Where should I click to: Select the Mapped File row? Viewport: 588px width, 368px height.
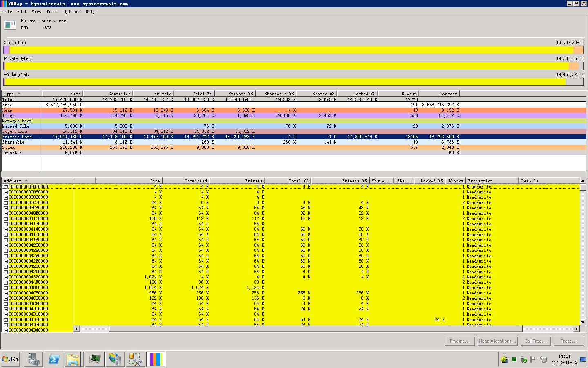pos(294,126)
